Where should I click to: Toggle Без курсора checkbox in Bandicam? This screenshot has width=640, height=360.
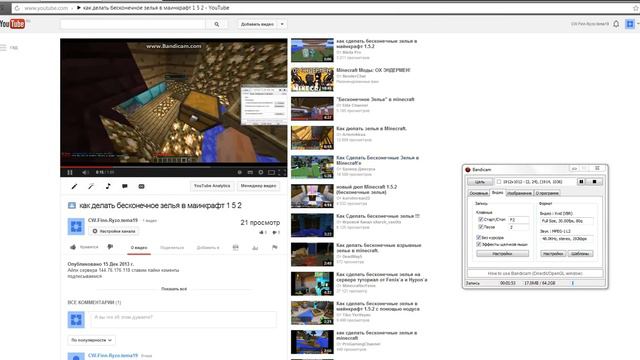coord(479,237)
